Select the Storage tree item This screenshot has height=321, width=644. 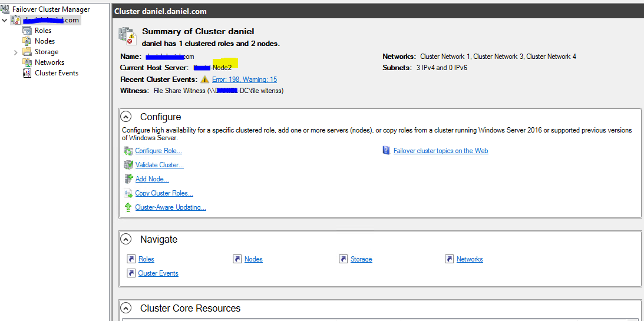point(47,52)
